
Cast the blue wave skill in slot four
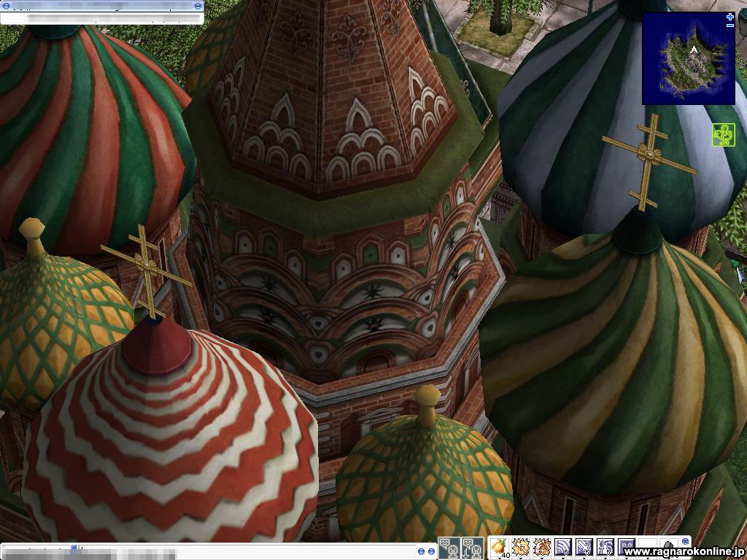[562, 547]
